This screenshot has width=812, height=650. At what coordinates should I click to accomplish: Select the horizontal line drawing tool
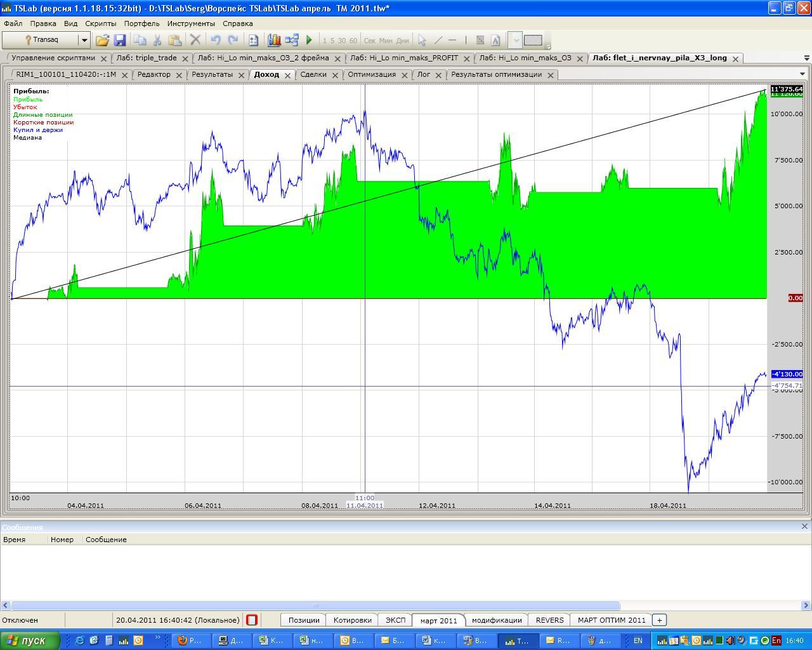[452, 40]
